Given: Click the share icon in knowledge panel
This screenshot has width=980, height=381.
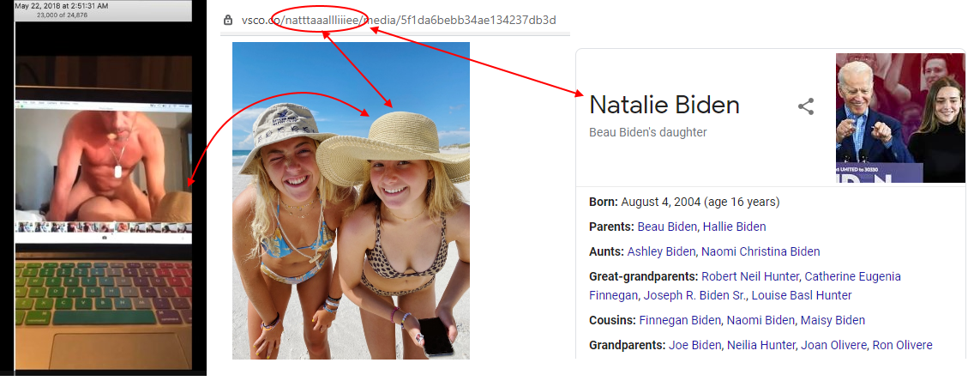Looking at the screenshot, I should 805,107.
